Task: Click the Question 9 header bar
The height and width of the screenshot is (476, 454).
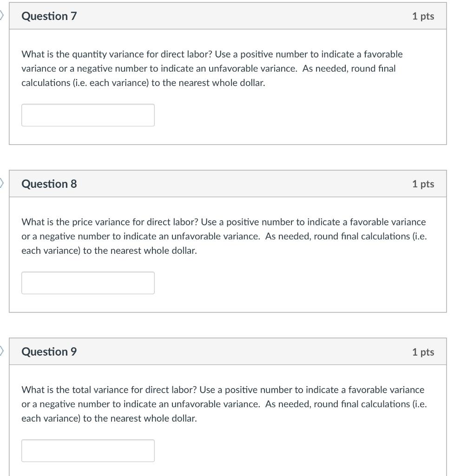Action: [x=228, y=352]
